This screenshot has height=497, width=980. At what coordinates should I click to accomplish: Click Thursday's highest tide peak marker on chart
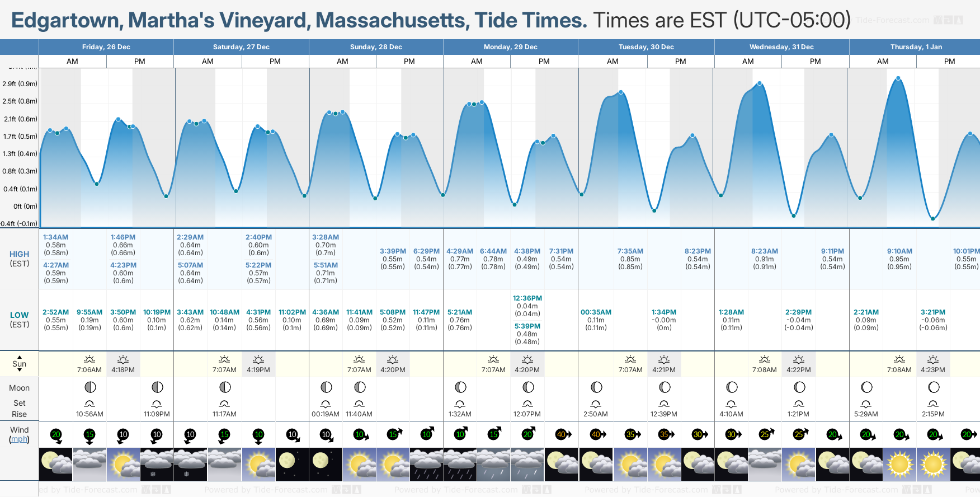tap(898, 79)
